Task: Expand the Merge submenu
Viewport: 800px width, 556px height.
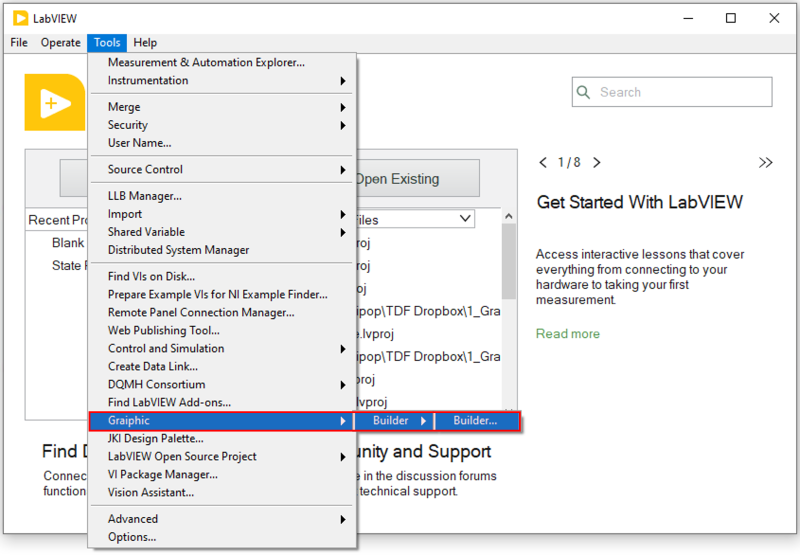Action: (x=221, y=107)
